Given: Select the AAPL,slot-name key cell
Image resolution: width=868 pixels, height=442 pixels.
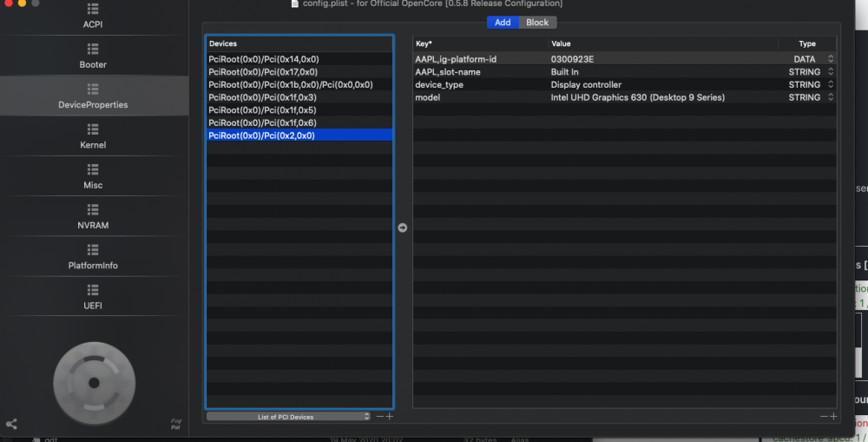Looking at the screenshot, I should point(448,71).
